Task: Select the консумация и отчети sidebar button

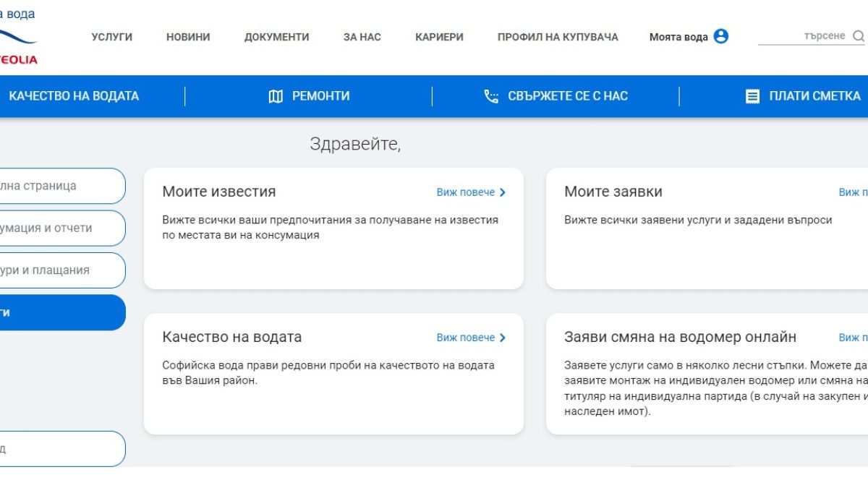Action: [x=62, y=228]
